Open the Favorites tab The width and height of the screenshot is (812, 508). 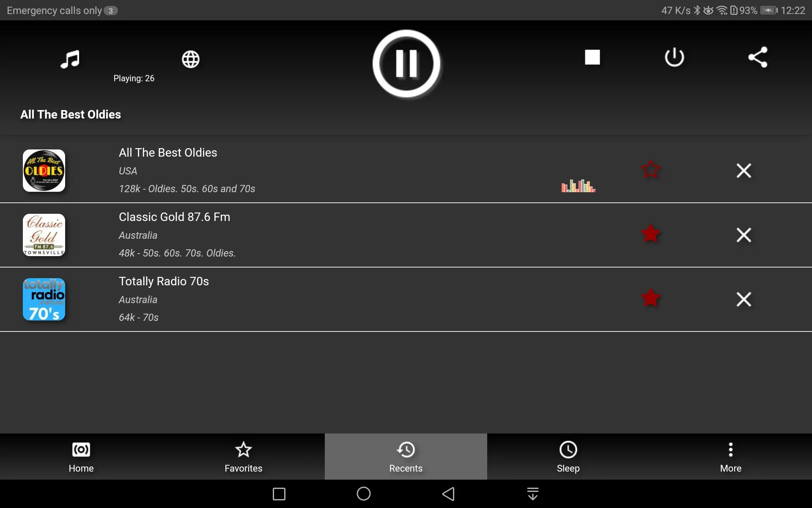pos(243,456)
